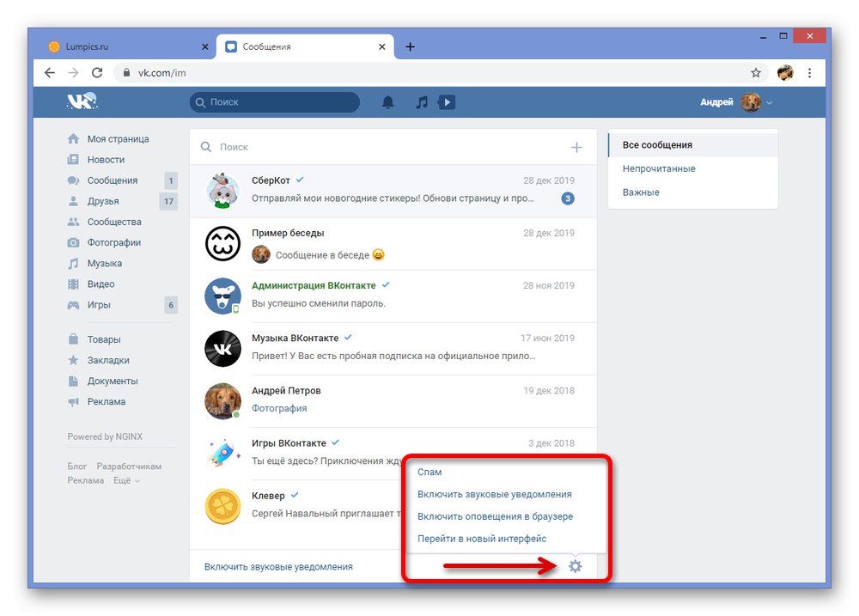Expand the Ещё footer dropdown
This screenshot has width=859, height=616.
(x=126, y=480)
